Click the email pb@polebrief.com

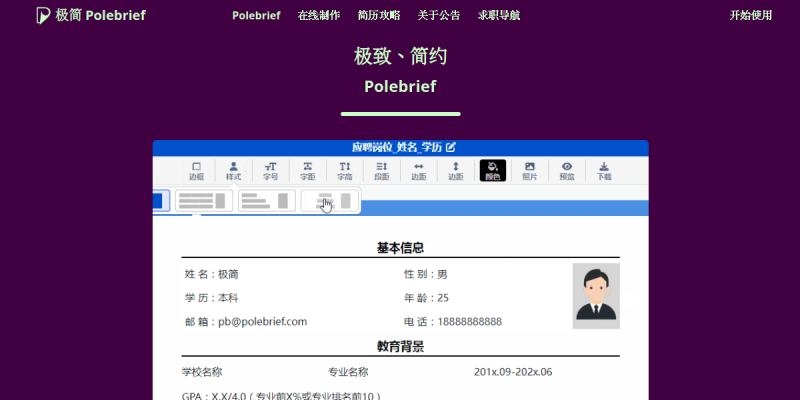pyautogui.click(x=263, y=322)
